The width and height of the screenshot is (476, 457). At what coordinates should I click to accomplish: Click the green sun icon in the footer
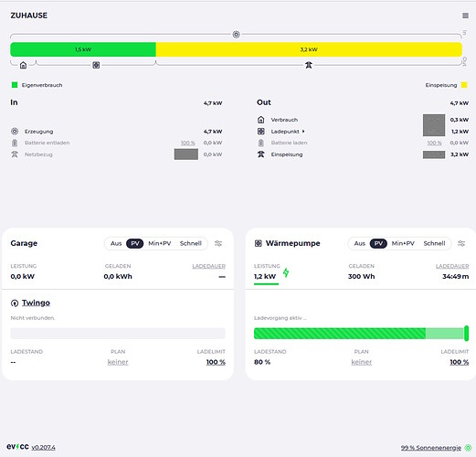(x=468, y=448)
